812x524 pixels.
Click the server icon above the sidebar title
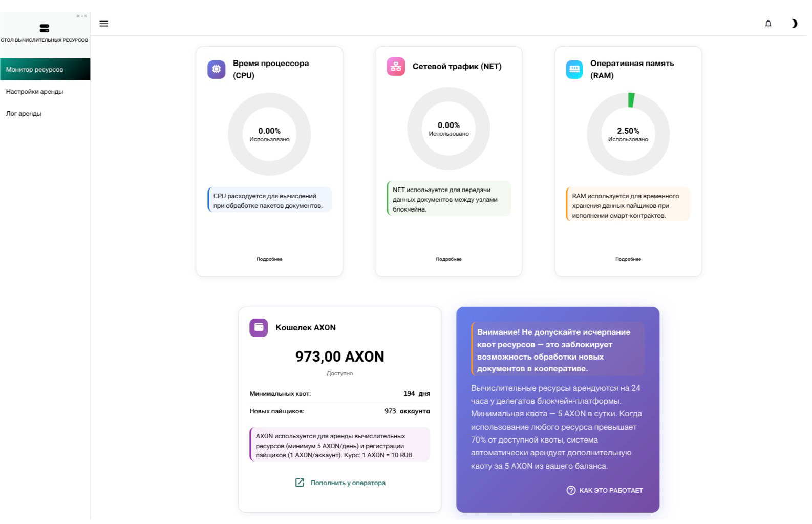[x=45, y=28]
